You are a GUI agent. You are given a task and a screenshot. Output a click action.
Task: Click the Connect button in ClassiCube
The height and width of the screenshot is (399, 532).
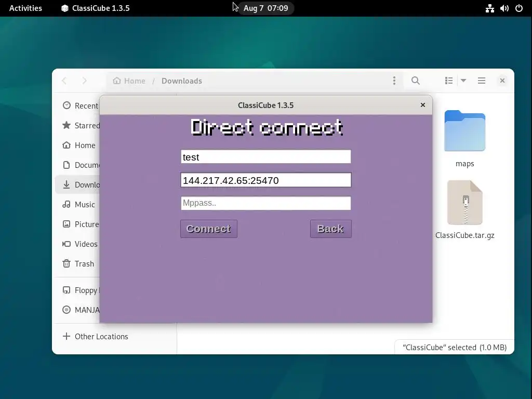click(209, 229)
